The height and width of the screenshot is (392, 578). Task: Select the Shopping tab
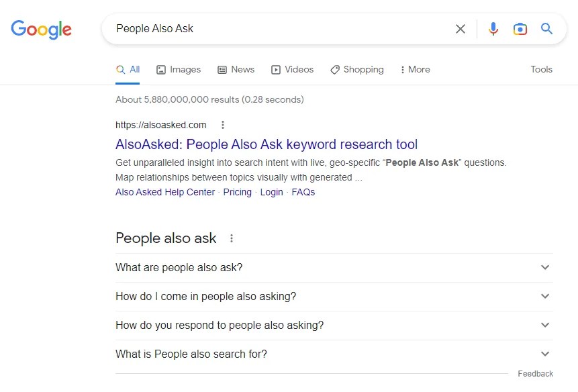(x=357, y=70)
